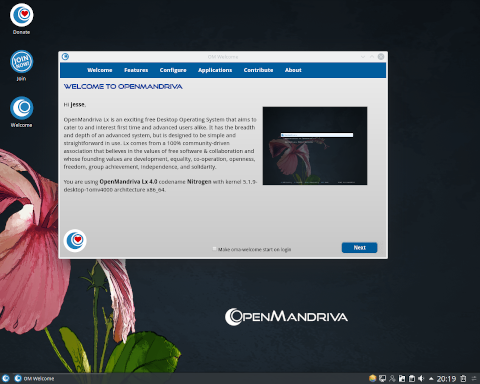480x384 pixels.
Task: Open the volume speaker tray icon
Action: tap(421, 378)
